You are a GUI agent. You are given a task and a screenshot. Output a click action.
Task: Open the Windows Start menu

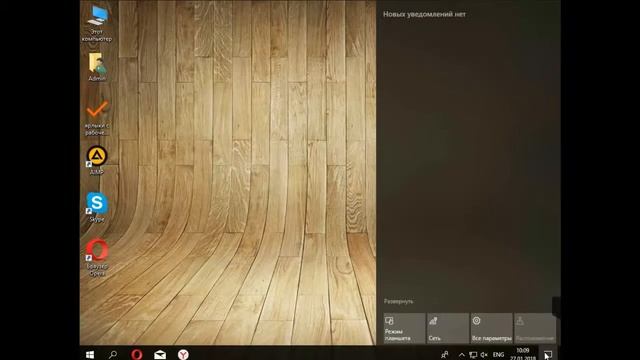pos(90,354)
